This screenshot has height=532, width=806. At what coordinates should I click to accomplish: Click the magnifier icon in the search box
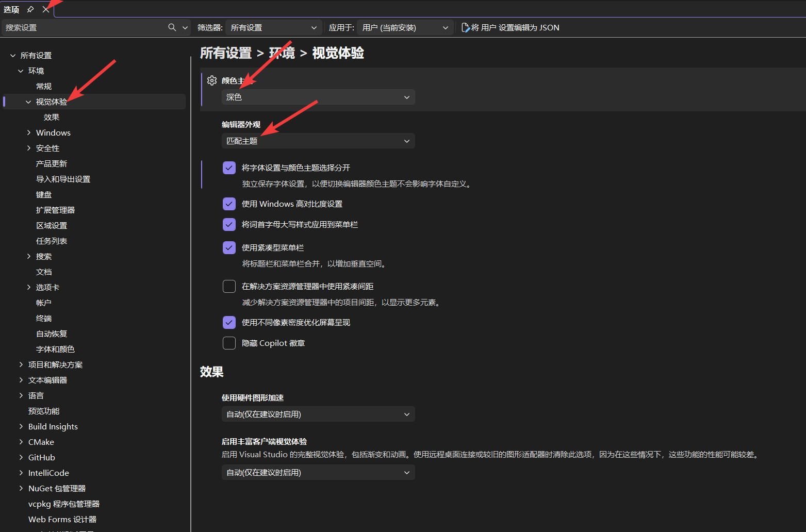[x=171, y=27]
